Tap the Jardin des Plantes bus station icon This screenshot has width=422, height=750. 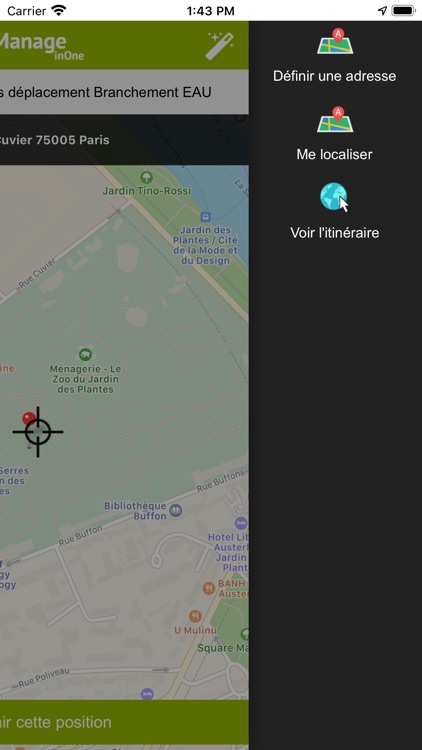click(x=206, y=217)
